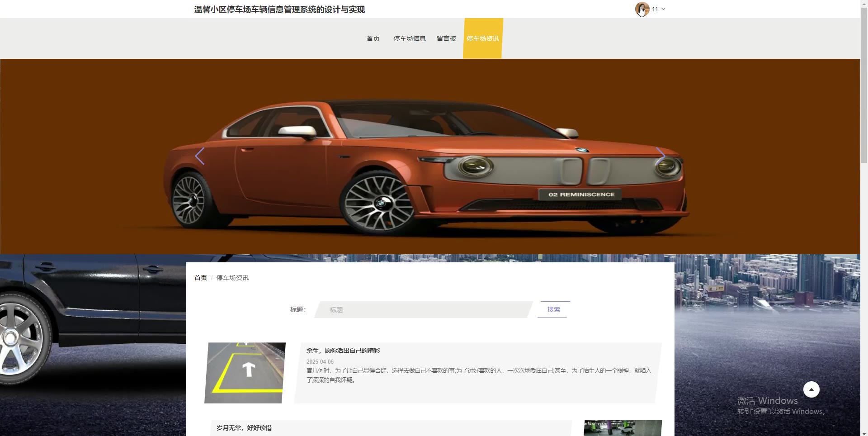Click the parking garage article thumbnail
The height and width of the screenshot is (436, 868).
tap(623, 428)
